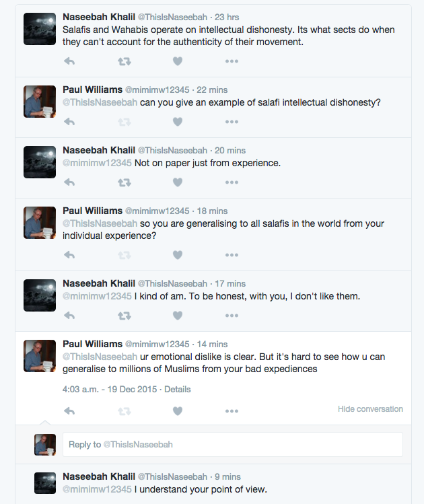Like the 'I kind of am' tweet

(x=178, y=316)
